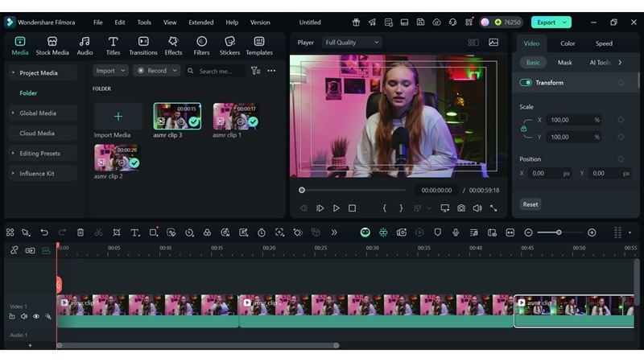Mute the Video 1 track
Image resolution: width=644 pixels, height=362 pixels.
click(x=24, y=316)
